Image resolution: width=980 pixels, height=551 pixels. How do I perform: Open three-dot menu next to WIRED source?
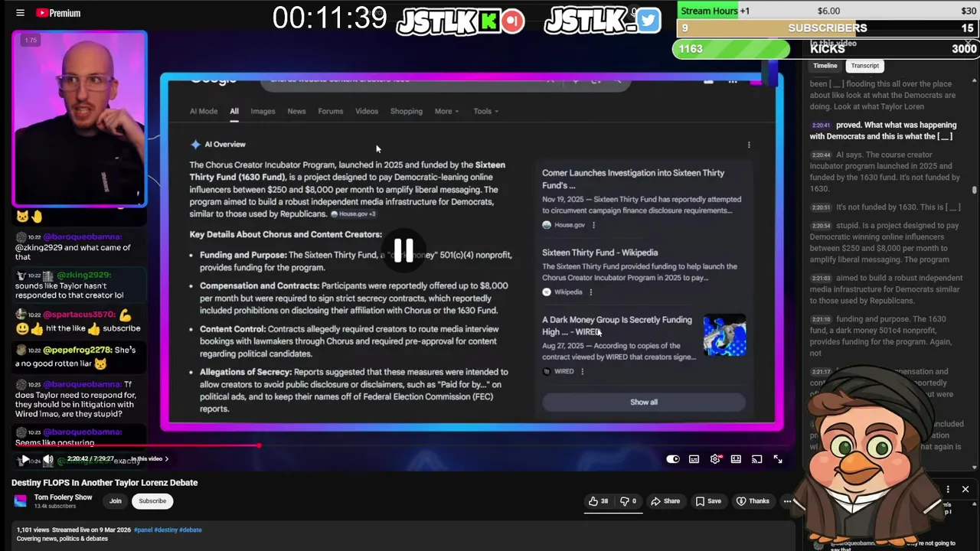pyautogui.click(x=582, y=372)
